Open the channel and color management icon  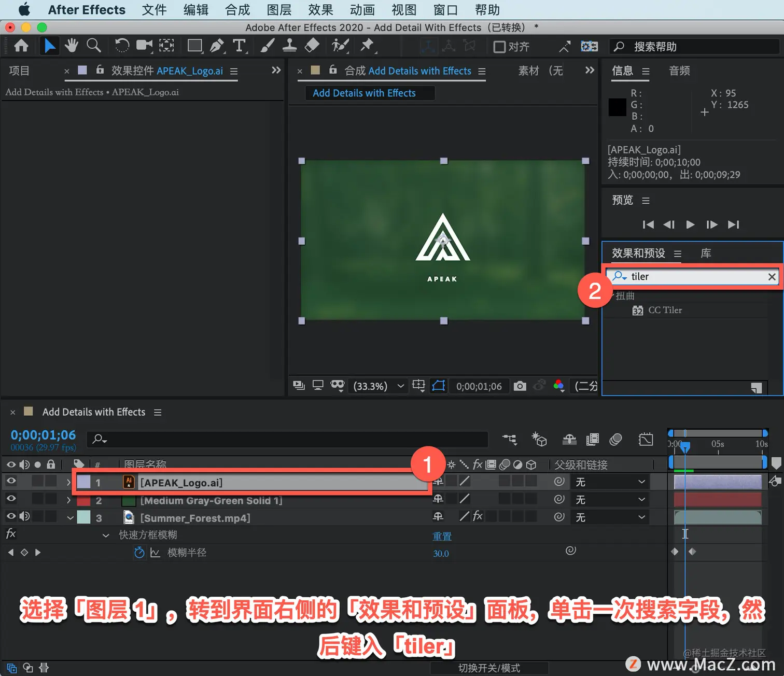558,386
